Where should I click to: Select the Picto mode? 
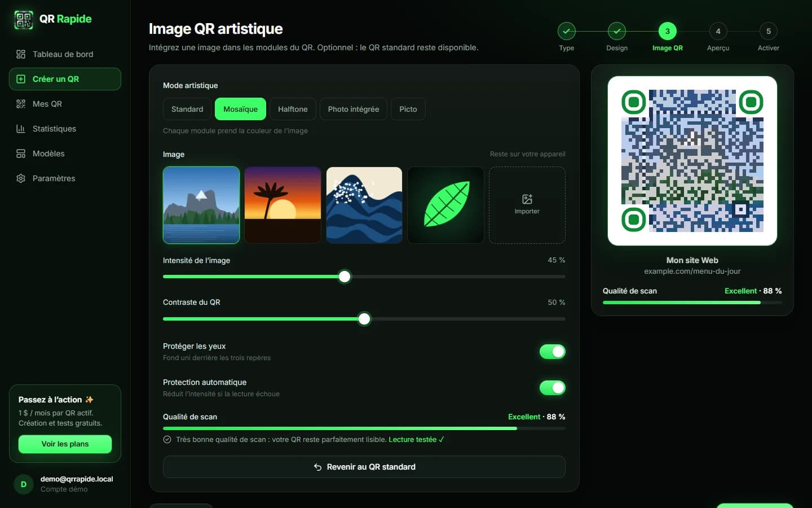[408, 109]
